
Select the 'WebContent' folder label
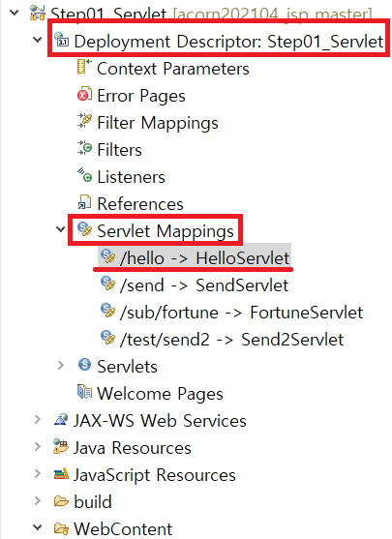pyautogui.click(x=123, y=529)
